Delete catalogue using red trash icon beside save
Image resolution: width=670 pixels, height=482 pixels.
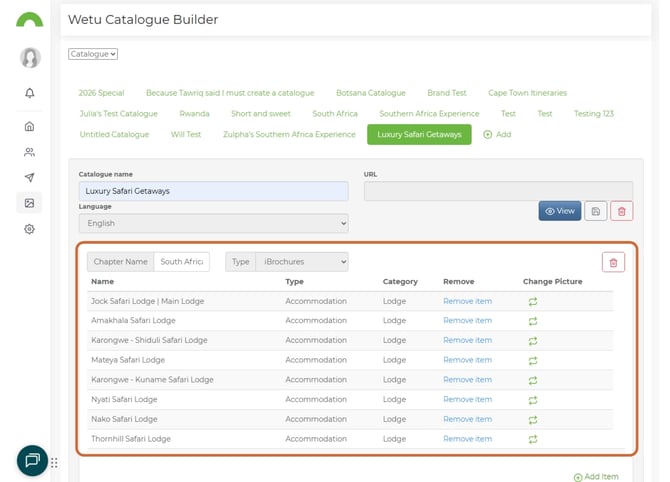(622, 211)
